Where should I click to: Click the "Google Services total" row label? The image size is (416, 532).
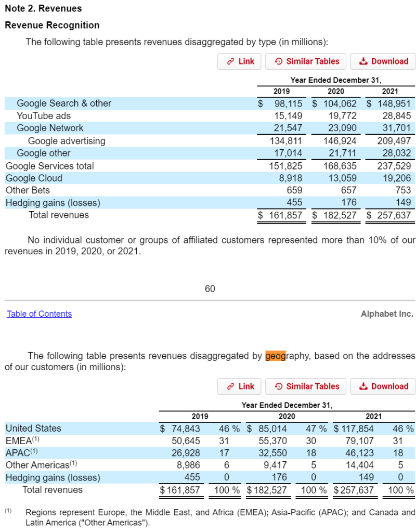pos(50,166)
